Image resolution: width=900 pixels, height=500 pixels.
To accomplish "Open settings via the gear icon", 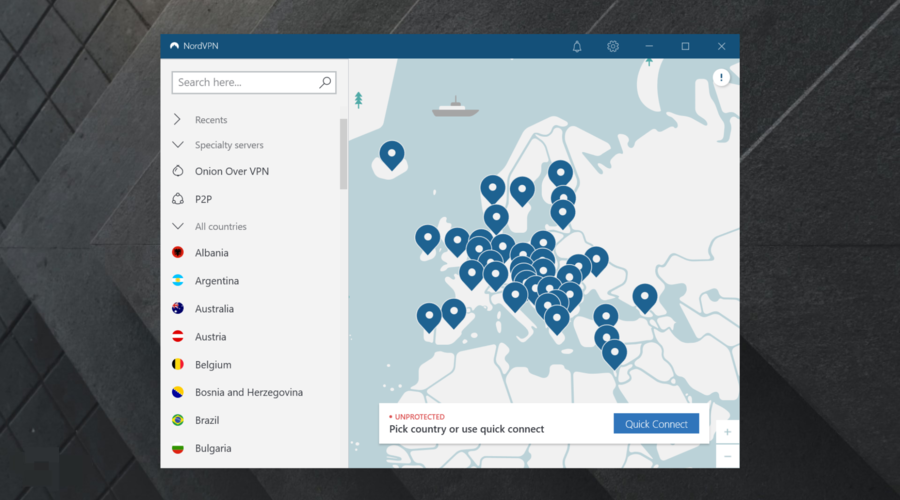I will (x=613, y=46).
